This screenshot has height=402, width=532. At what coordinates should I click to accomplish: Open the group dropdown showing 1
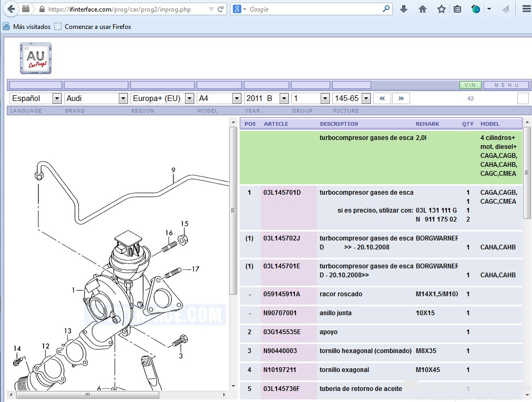(x=311, y=98)
